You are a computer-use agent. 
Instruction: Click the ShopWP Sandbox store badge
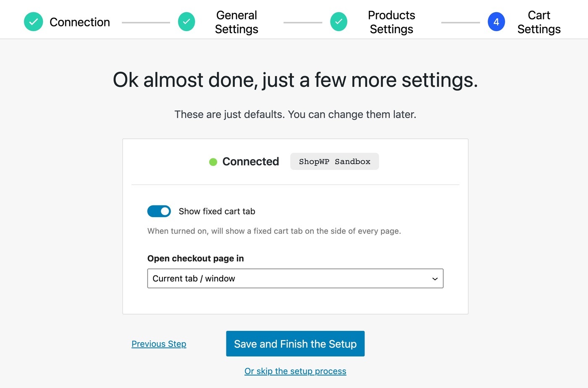(335, 162)
